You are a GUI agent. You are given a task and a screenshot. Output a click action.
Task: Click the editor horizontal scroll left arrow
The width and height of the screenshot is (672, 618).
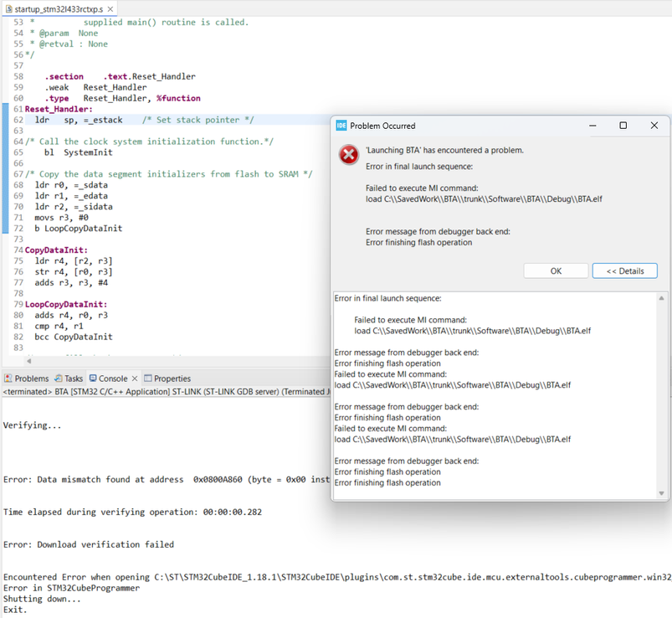(x=28, y=361)
